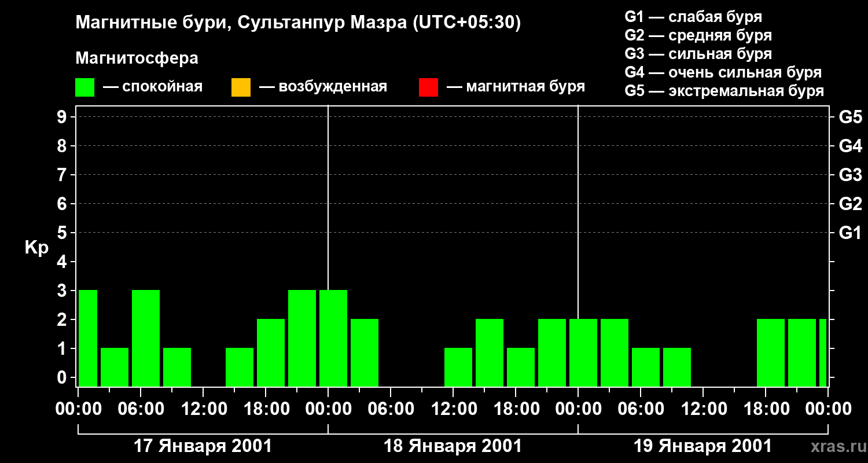868x463 pixels.
Task: Click the Kp 2 bar at 18:00 on 19 January
Action: (x=771, y=352)
